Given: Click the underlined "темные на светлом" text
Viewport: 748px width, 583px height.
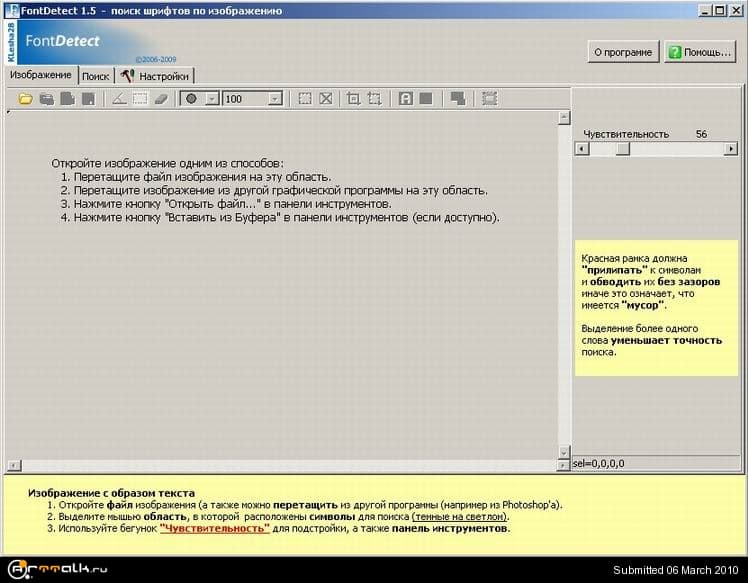Looking at the screenshot, I should click(x=460, y=516).
